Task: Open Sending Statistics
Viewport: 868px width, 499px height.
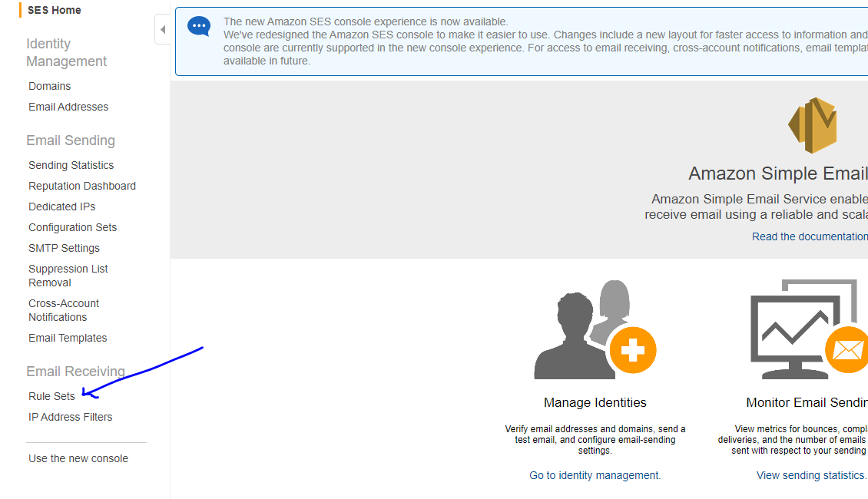Action: tap(71, 165)
